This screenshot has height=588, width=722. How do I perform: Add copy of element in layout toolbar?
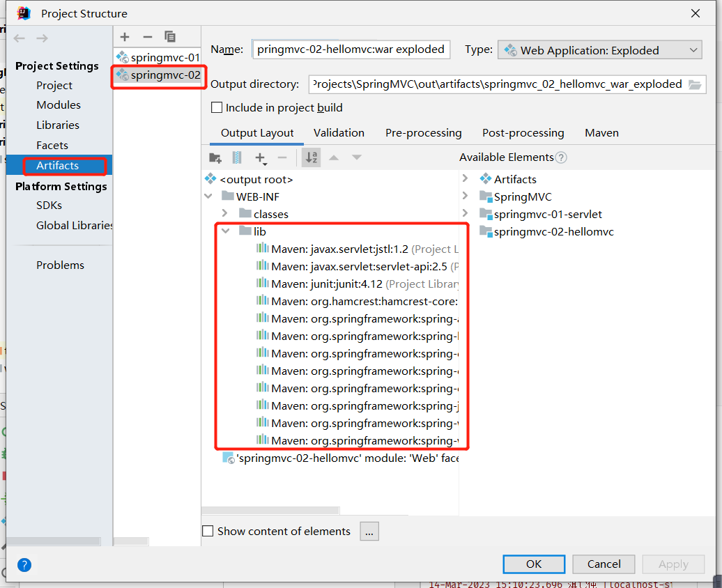(261, 158)
